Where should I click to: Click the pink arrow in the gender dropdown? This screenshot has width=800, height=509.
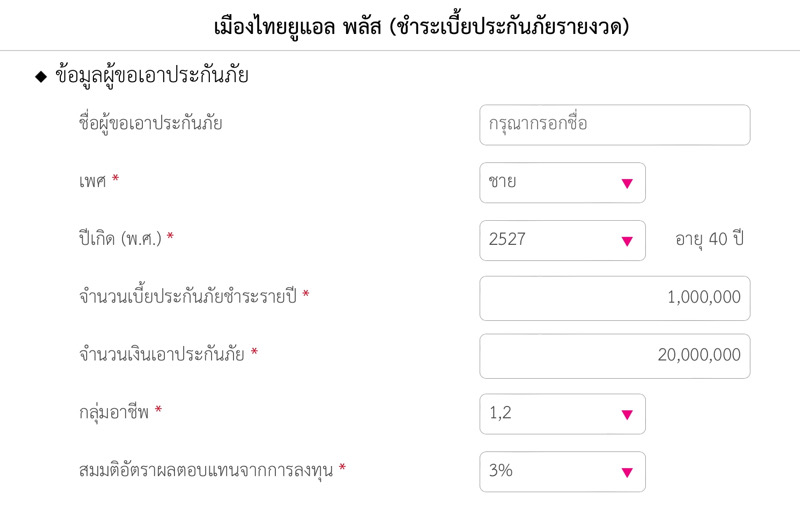coord(627,183)
